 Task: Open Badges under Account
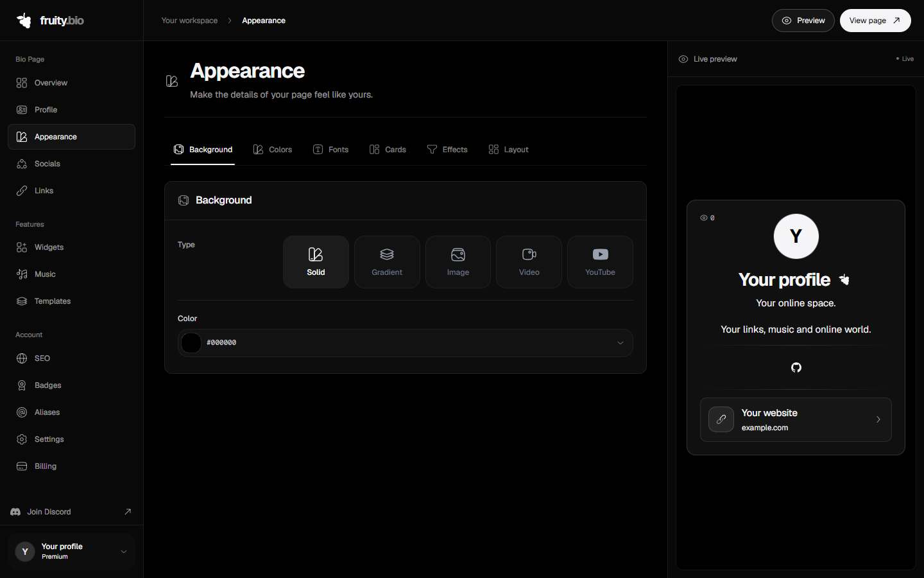click(x=71, y=385)
